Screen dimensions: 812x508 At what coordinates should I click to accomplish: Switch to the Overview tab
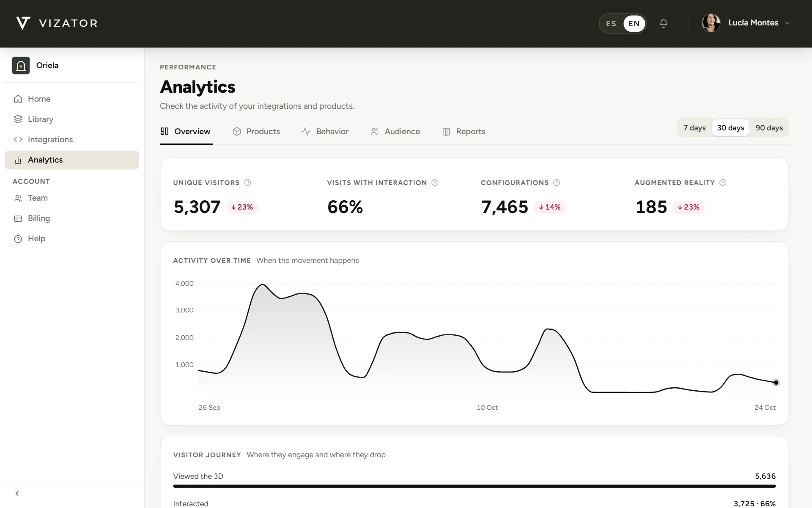coord(186,132)
